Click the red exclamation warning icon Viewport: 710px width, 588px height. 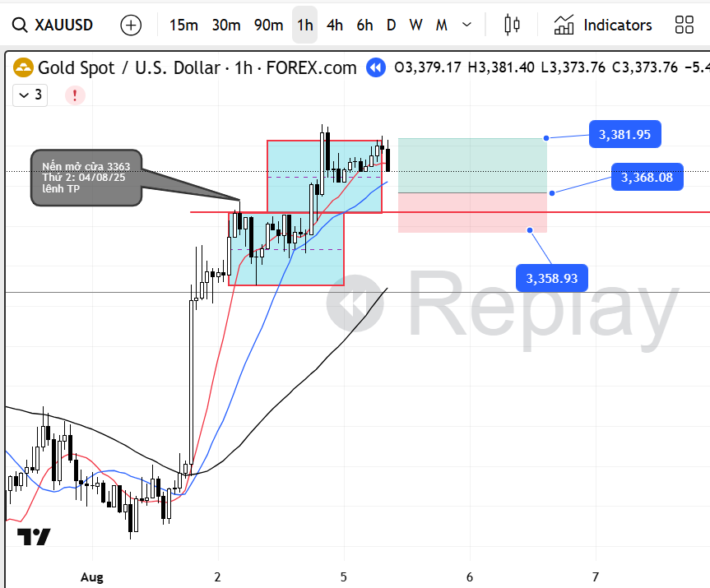tap(75, 95)
